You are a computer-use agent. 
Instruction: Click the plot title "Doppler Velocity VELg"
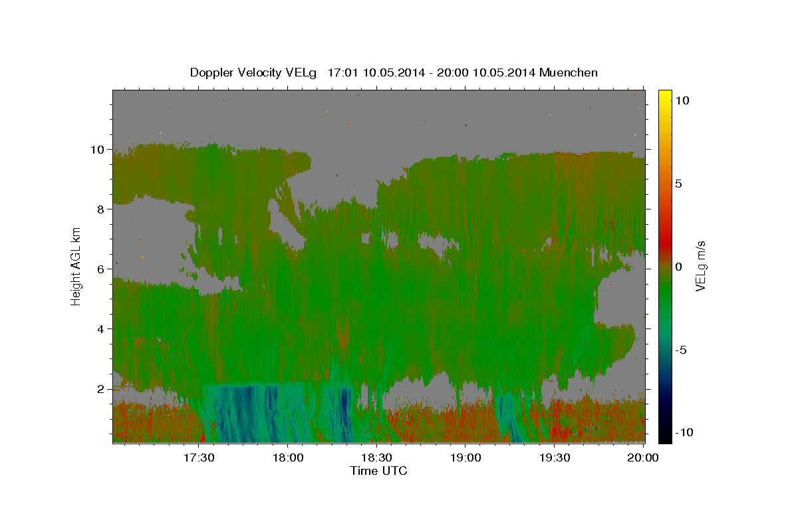point(255,72)
